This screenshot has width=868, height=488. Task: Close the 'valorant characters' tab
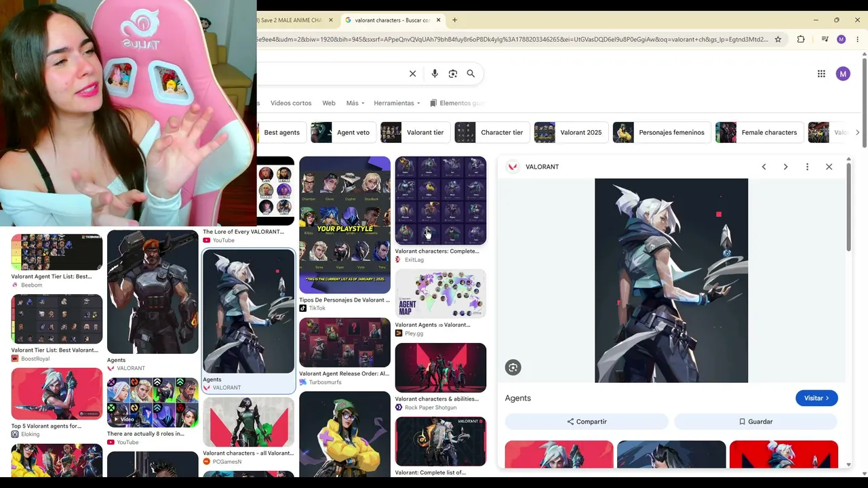(438, 20)
